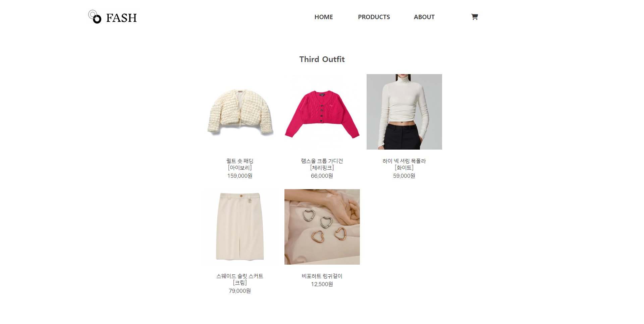This screenshot has height=324, width=644.
Task: Select the cream suede skirt image
Action: click(240, 227)
